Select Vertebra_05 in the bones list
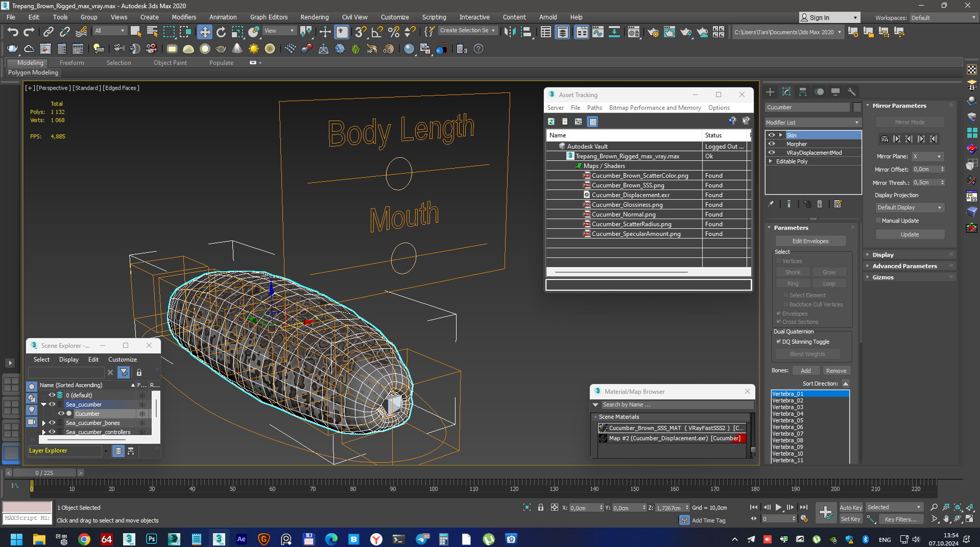 [x=810, y=420]
